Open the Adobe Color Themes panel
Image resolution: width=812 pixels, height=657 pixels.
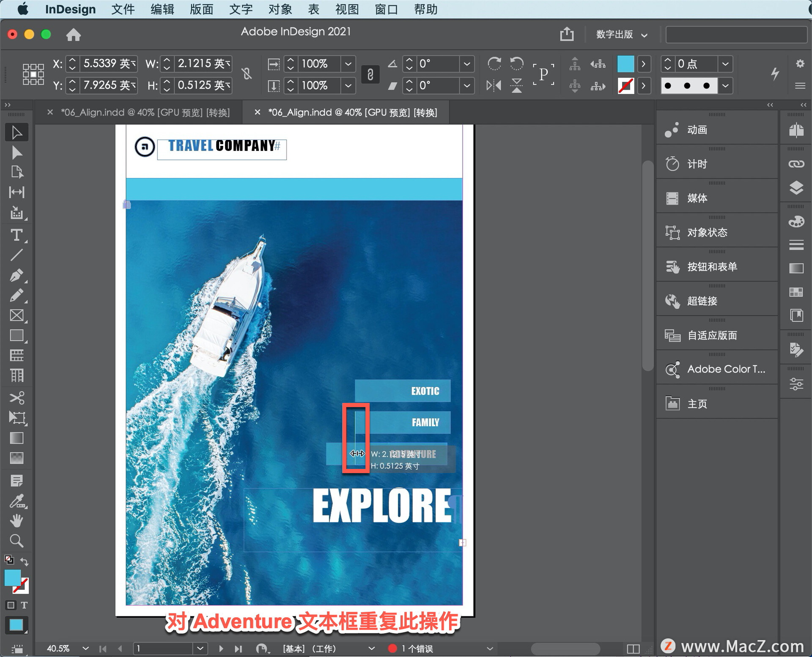717,369
